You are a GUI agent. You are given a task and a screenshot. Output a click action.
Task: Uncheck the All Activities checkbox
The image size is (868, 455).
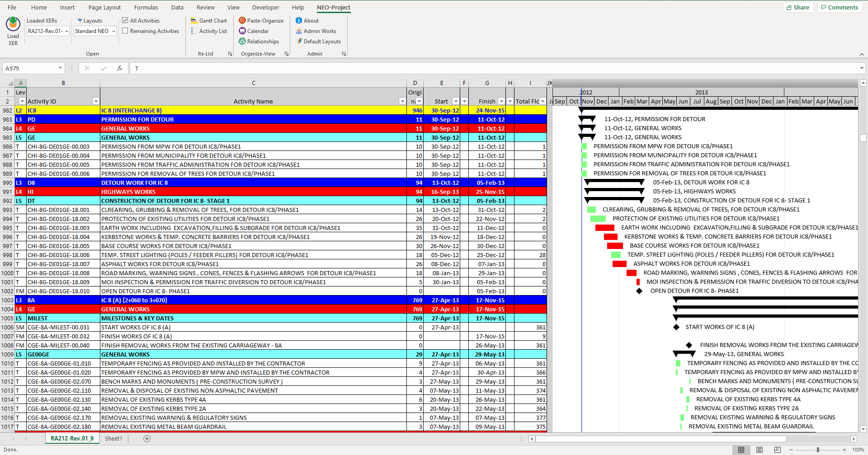point(125,20)
